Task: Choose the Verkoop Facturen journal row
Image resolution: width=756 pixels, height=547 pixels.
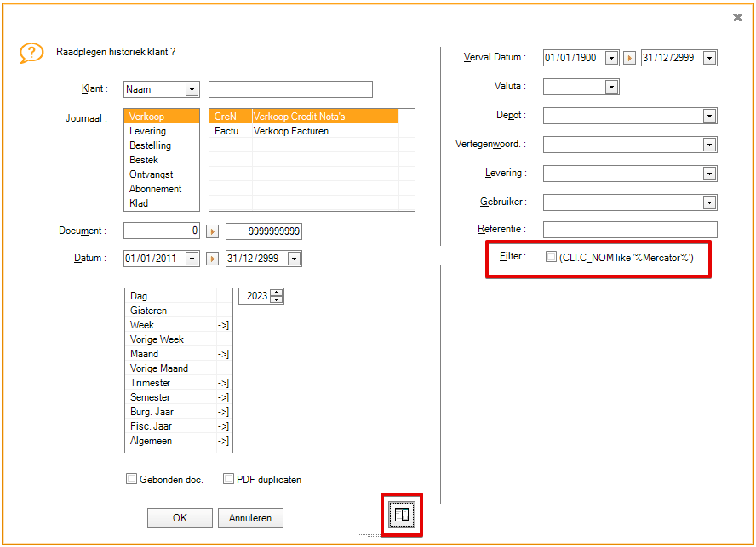Action: pos(291,131)
